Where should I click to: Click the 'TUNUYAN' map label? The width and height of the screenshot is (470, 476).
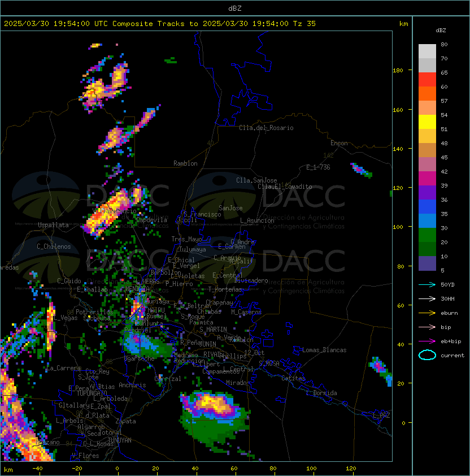pos(119,440)
